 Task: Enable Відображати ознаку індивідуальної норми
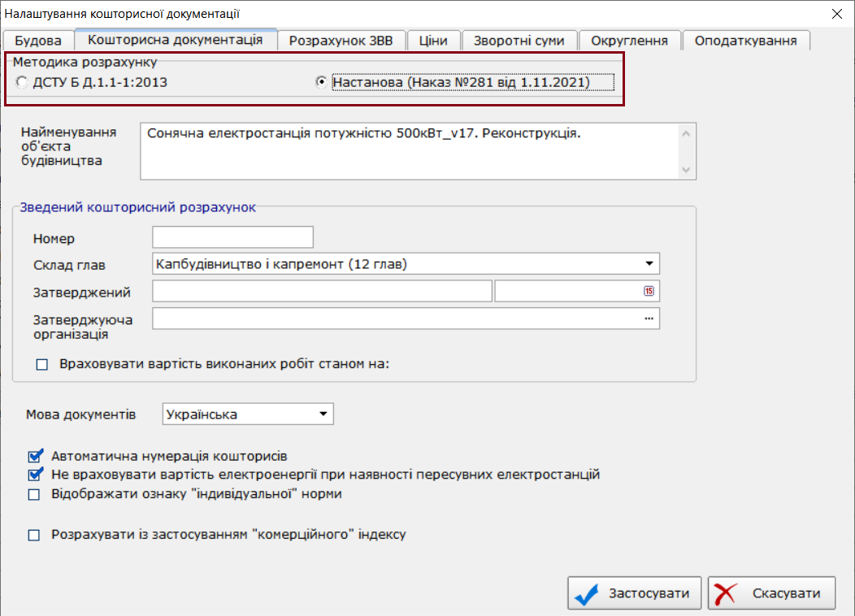tap(34, 494)
